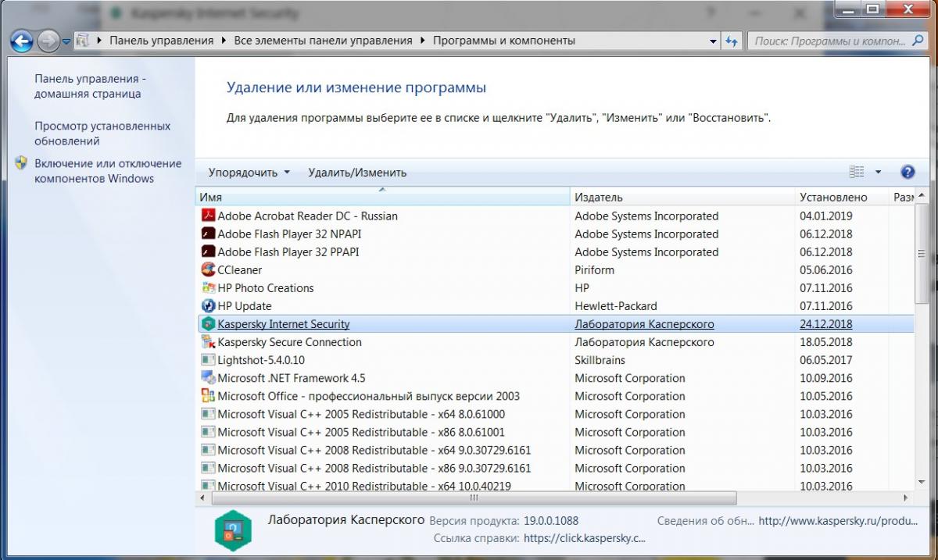
Task: Click the Kaspersky Internet Security row icon
Action: point(208,324)
